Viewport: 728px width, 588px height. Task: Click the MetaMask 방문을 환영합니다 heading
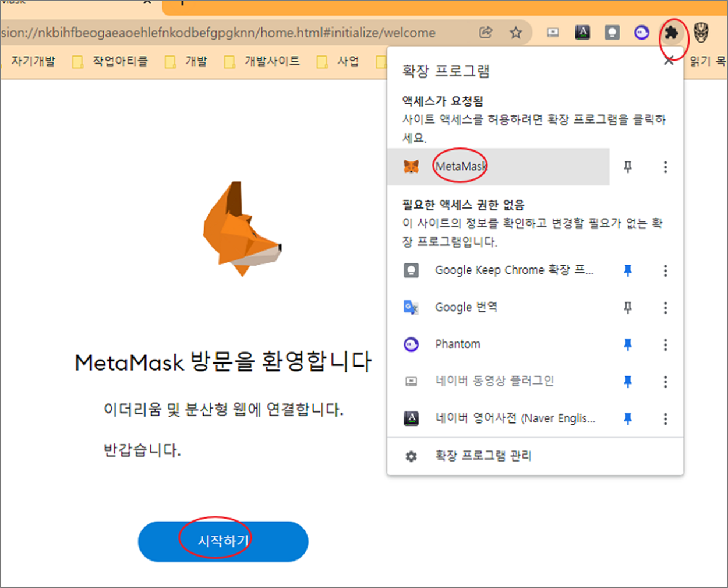coord(223,362)
